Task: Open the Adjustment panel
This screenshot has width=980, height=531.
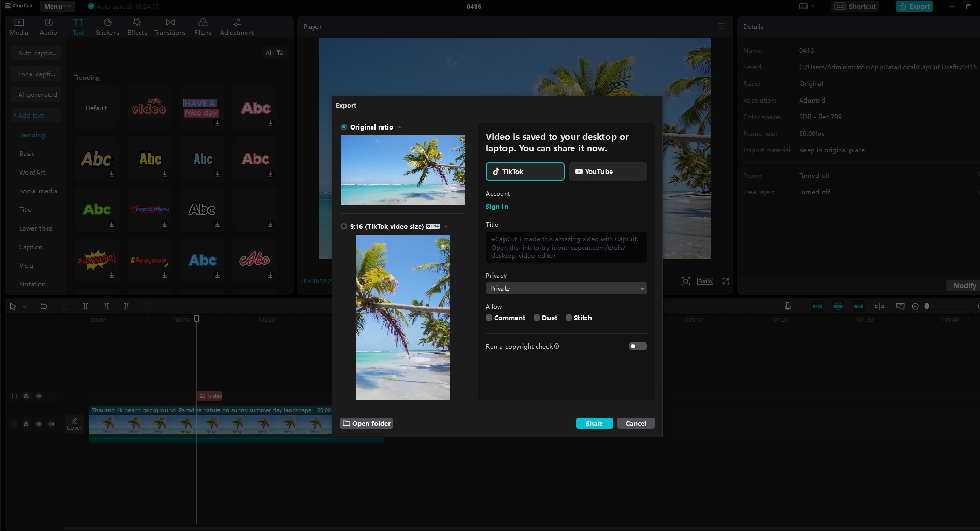Action: click(237, 26)
